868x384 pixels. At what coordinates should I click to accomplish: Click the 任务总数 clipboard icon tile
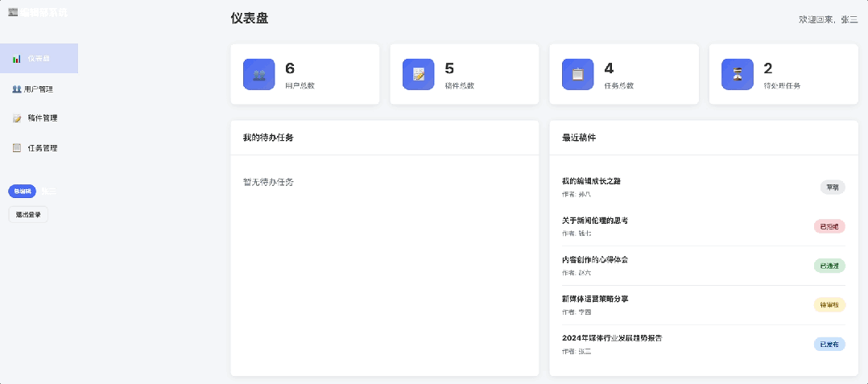577,74
